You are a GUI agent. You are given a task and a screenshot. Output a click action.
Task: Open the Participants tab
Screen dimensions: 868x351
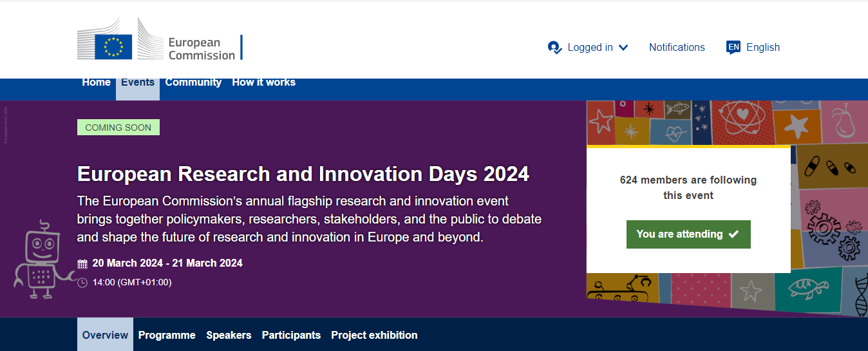[x=291, y=335]
